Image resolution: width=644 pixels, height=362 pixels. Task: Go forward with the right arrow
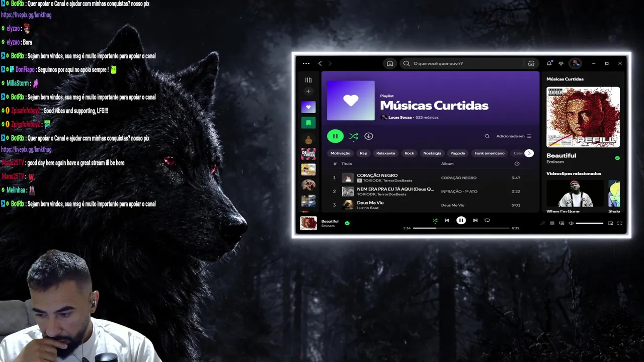330,63
